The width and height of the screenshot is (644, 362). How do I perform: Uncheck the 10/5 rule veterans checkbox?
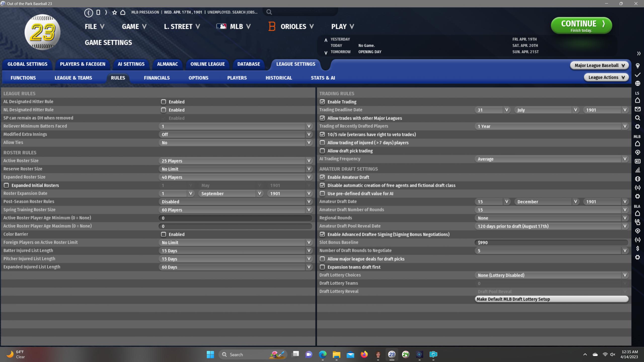pyautogui.click(x=322, y=135)
